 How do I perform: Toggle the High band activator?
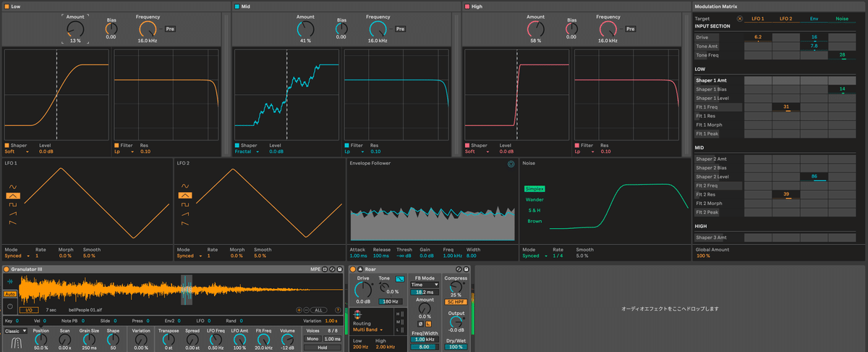pos(467,6)
